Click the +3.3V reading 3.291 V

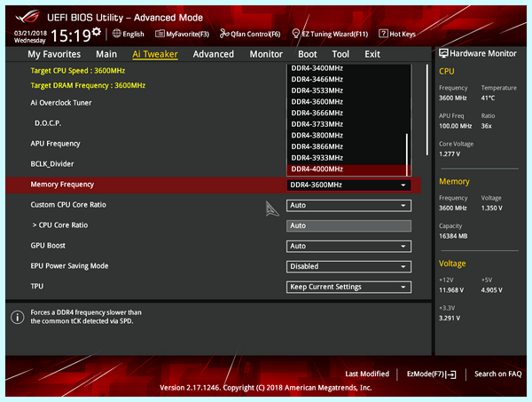pos(450,318)
